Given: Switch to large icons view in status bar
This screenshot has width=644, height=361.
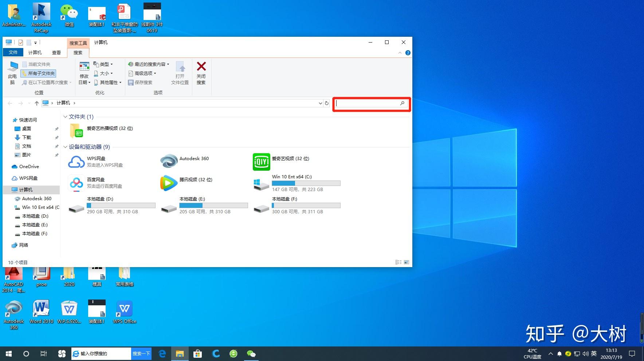Looking at the screenshot, I should tap(407, 262).
